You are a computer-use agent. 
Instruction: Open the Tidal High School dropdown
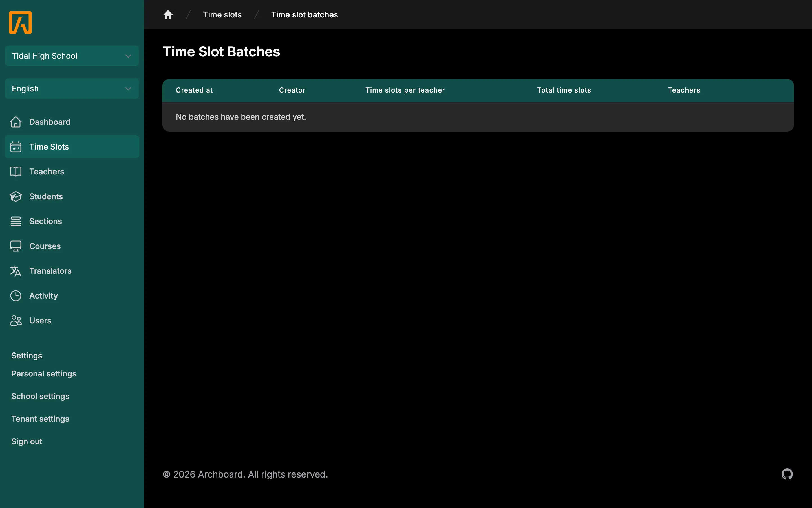tap(72, 56)
